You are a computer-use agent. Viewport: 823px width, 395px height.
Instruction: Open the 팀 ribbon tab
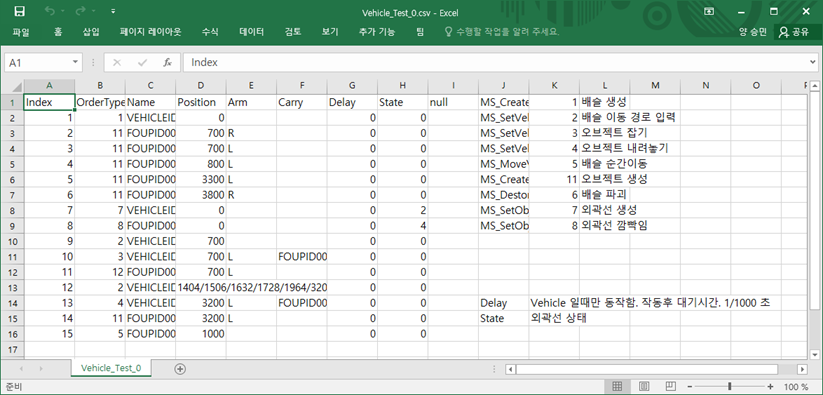[x=420, y=32]
